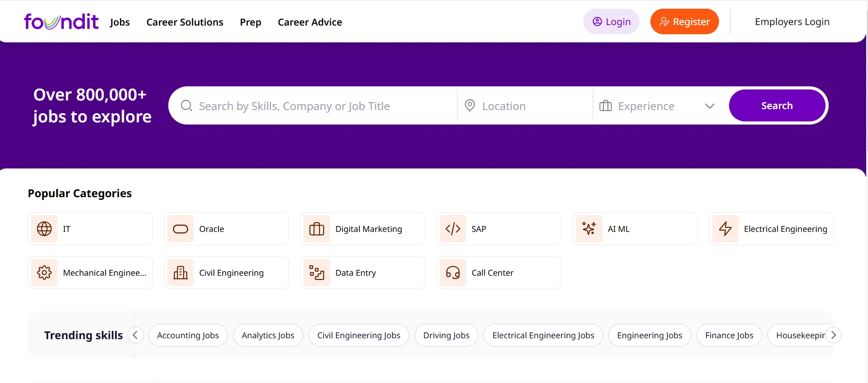Click the Civil Engineering building icon

(181, 273)
